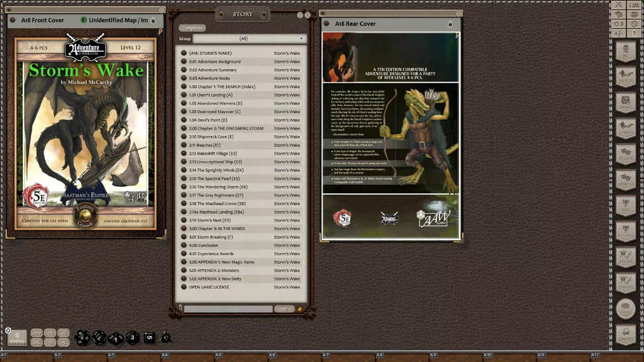Click the All filter button at Story bottom
644x362 pixels.
[x=285, y=309]
